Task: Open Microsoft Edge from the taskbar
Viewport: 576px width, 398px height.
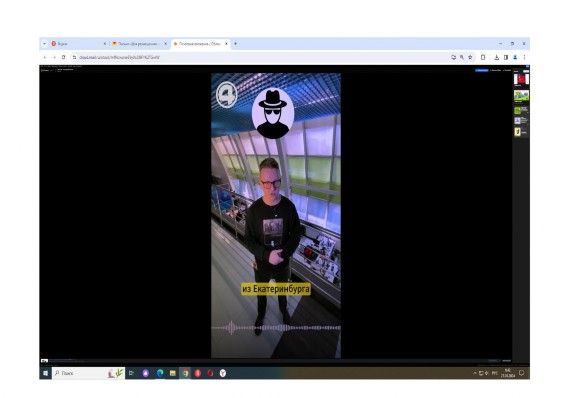Action: click(160, 373)
